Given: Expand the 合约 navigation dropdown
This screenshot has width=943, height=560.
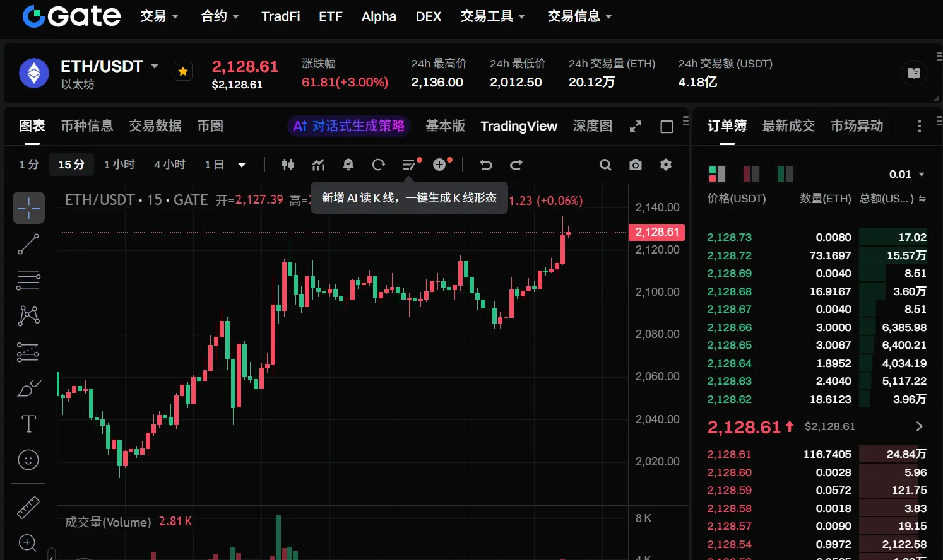Looking at the screenshot, I should [220, 16].
